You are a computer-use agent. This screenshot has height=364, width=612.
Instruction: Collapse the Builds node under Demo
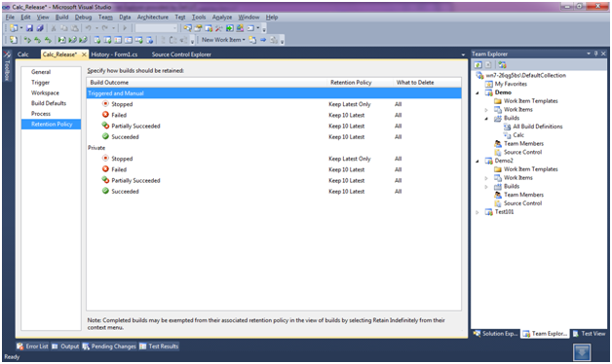486,119
